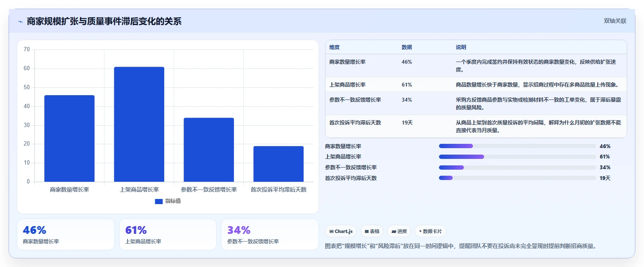The width and height of the screenshot is (644, 267).
Task: Click the 表格 tag chip
Action: point(372,231)
